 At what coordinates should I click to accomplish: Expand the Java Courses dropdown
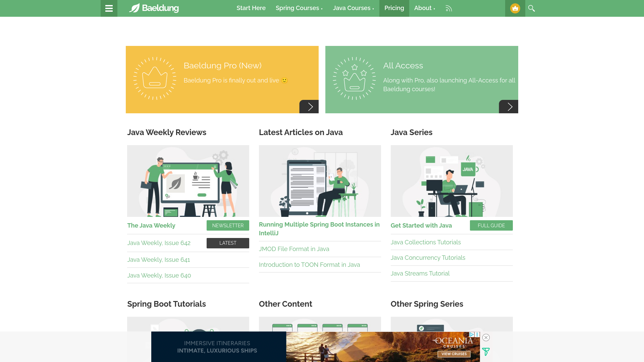[x=354, y=8]
